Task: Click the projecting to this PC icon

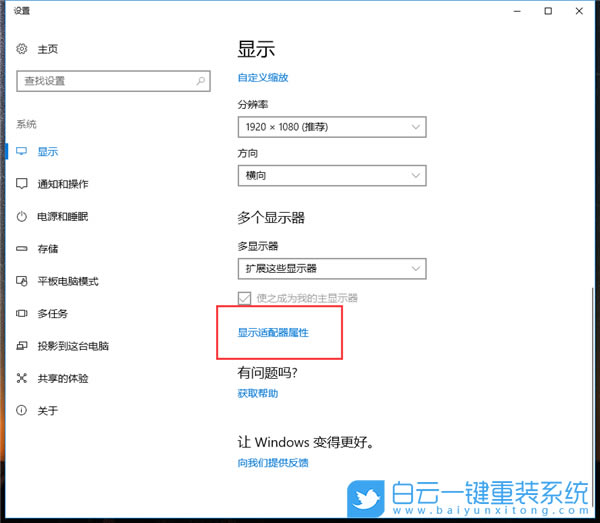Action: click(x=21, y=346)
